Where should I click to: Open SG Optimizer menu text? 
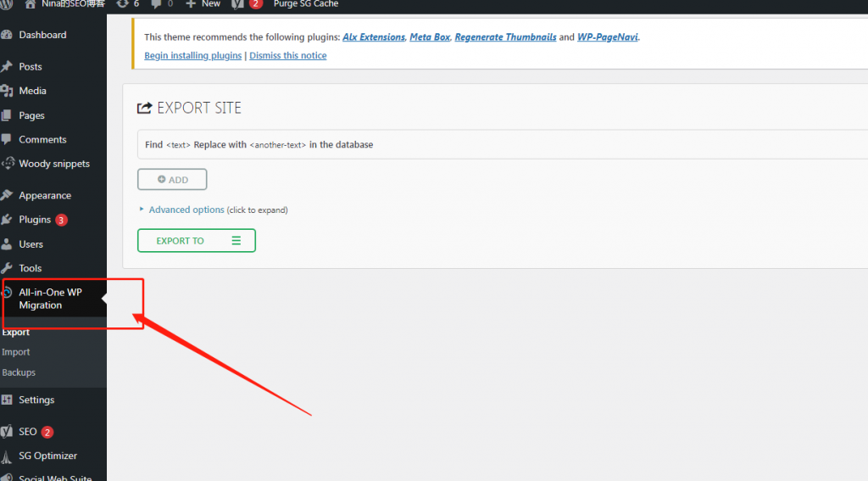[47, 456]
